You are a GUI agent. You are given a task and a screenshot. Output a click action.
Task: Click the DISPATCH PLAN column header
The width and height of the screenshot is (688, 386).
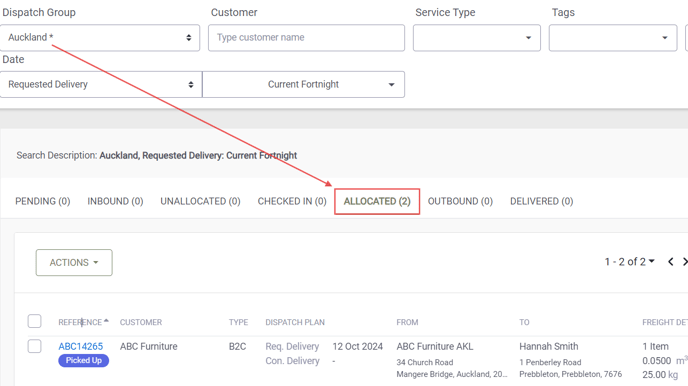295,322
